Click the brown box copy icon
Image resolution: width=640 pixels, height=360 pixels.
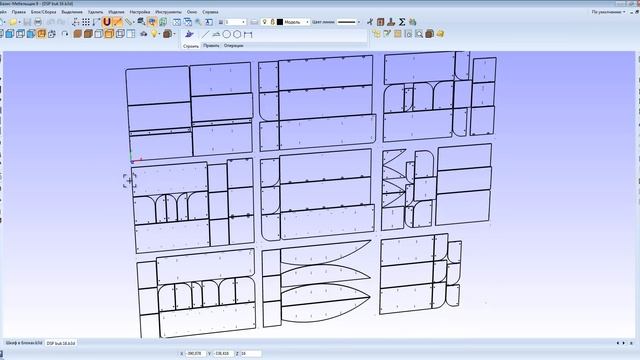[429, 34]
